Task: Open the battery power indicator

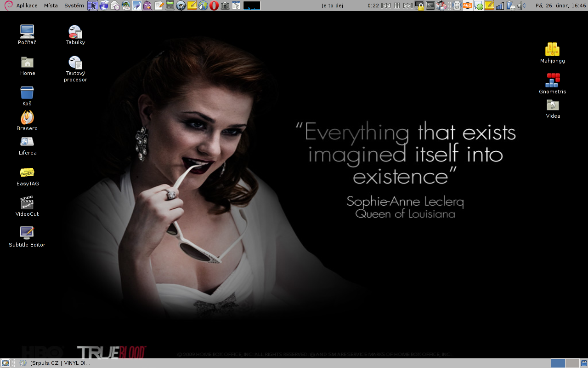Action: point(511,6)
